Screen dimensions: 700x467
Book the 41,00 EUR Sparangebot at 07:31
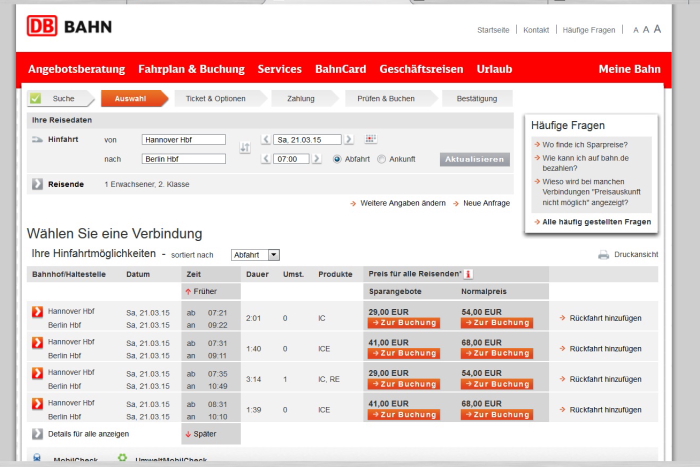pos(403,353)
